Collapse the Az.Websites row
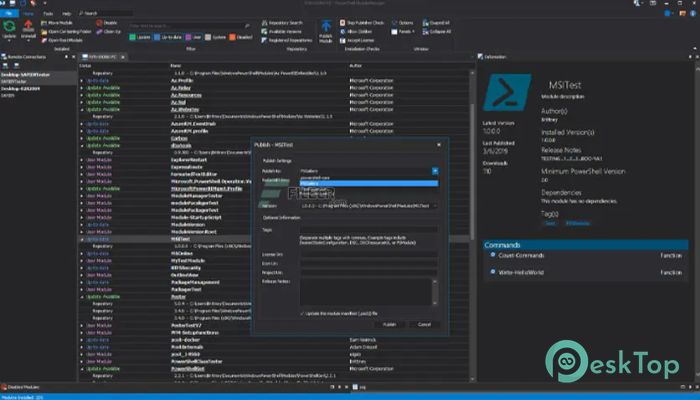The image size is (700, 400). pos(82,109)
